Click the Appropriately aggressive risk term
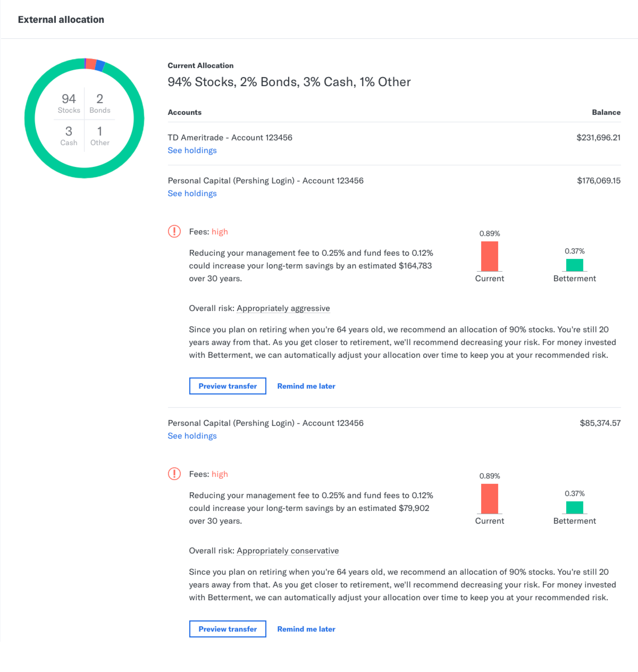The height and width of the screenshot is (672, 638). tap(283, 308)
